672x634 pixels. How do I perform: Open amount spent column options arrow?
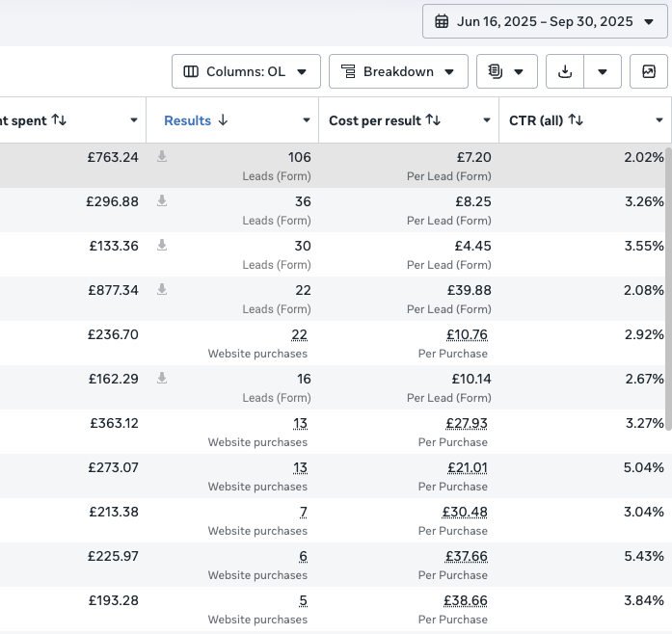point(134,120)
